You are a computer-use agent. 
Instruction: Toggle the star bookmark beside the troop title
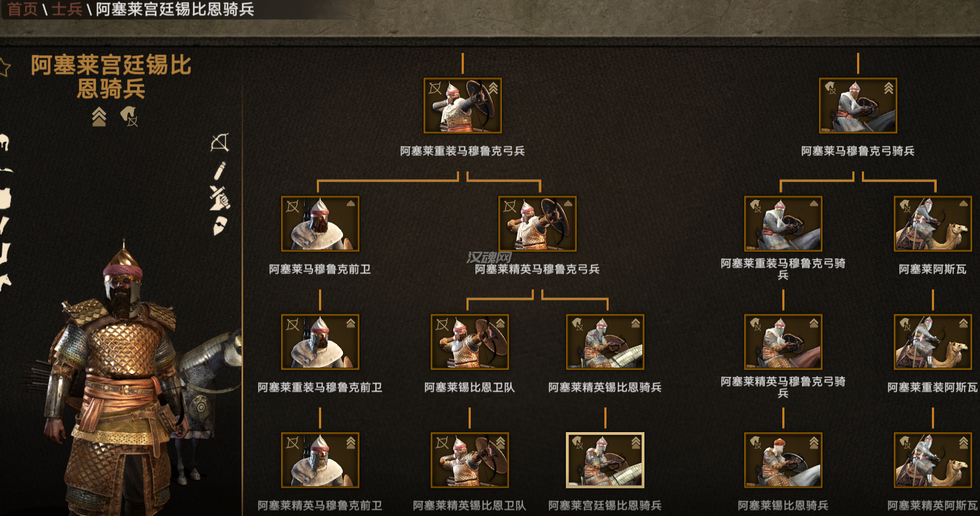4,67
